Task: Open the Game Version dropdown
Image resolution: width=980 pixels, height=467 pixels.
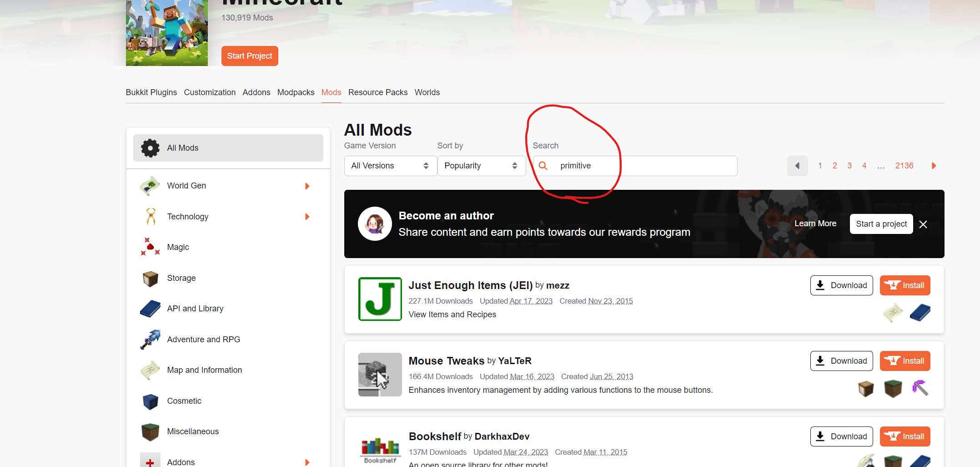Action: coord(390,166)
